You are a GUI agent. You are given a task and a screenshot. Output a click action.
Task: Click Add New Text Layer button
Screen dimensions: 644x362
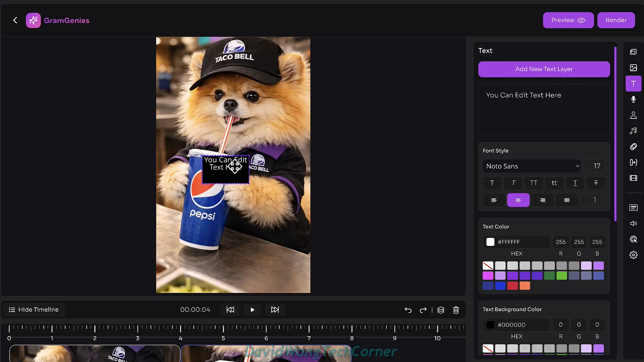(x=544, y=69)
